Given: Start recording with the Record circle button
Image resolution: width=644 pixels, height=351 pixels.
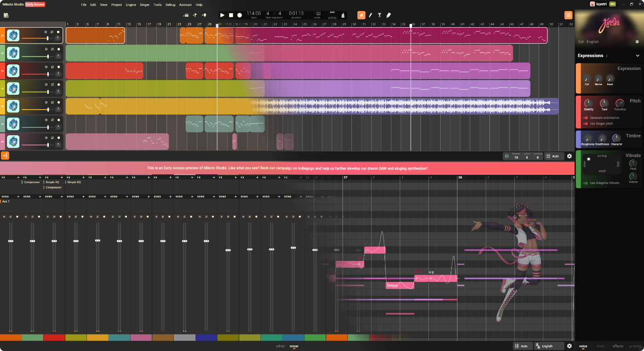Looking at the screenshot, I should 240,15.
